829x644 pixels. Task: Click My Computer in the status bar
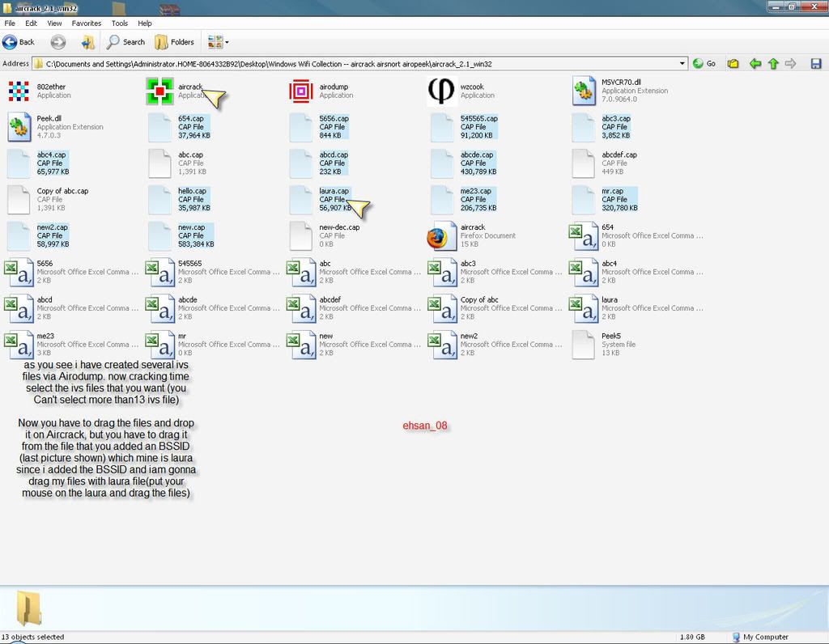coord(760,638)
